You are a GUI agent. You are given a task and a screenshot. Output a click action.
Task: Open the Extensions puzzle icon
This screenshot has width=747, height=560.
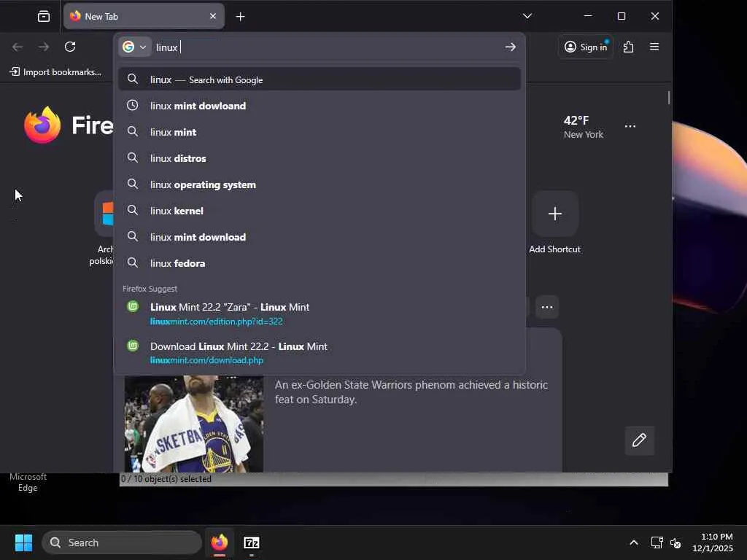tap(628, 47)
